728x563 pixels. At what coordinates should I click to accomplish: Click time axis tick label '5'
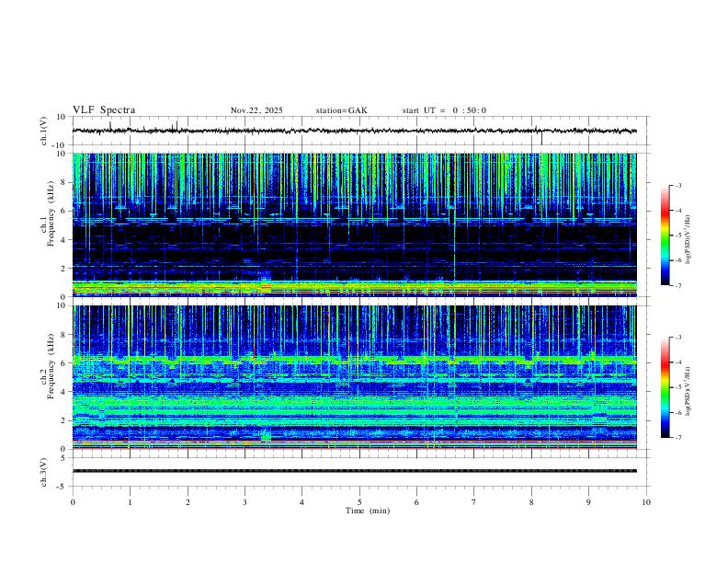359,502
